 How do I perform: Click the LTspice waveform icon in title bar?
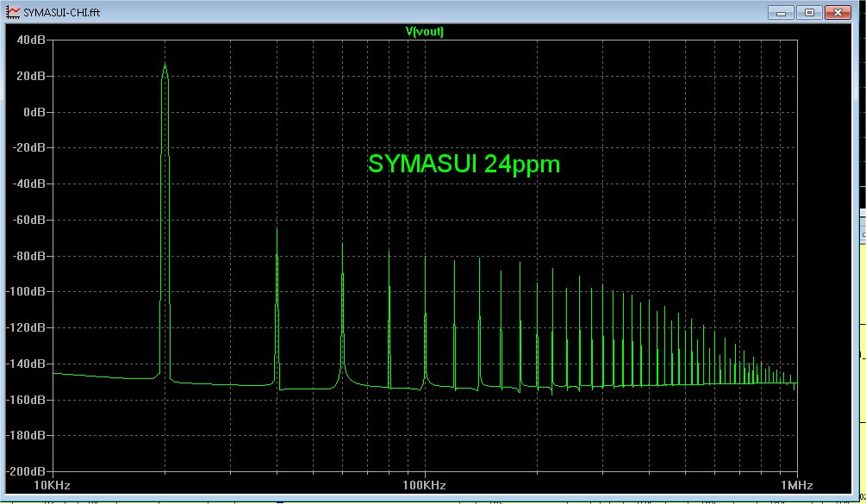[x=13, y=11]
